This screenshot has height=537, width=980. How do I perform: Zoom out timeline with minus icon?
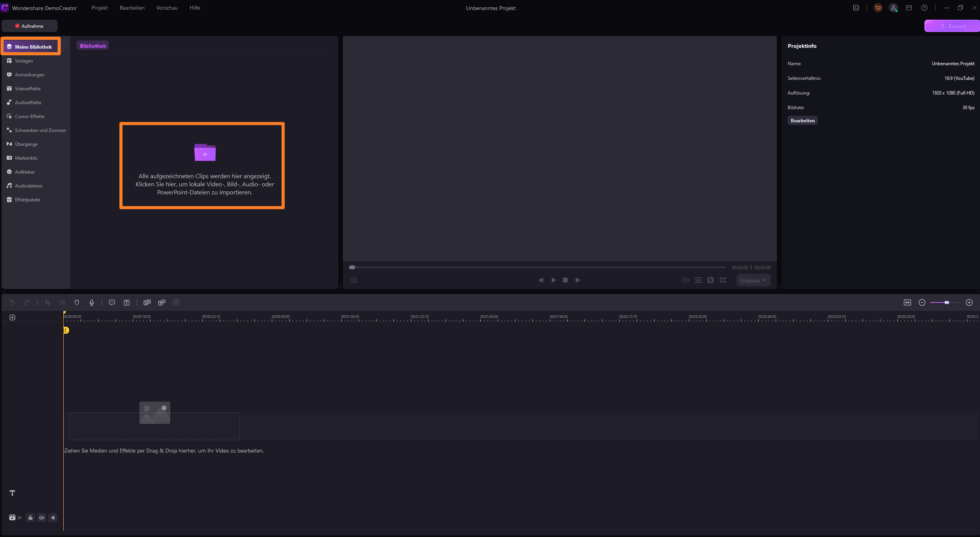click(x=922, y=302)
